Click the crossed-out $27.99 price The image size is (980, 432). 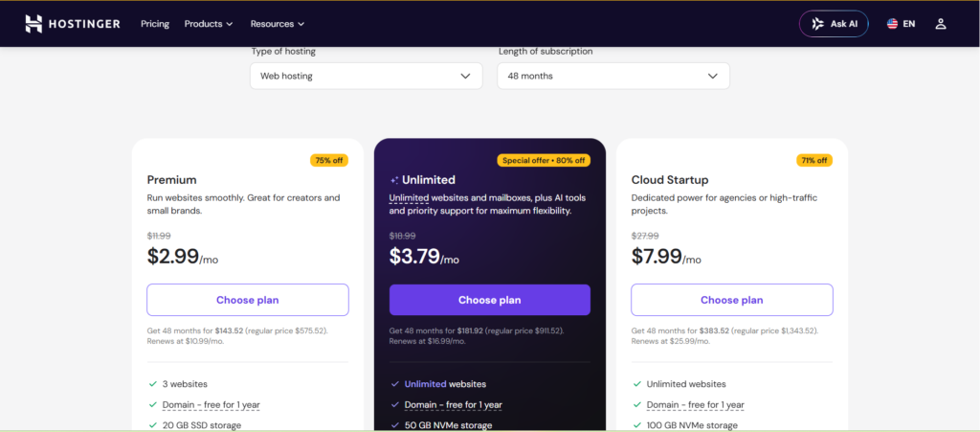coord(644,236)
